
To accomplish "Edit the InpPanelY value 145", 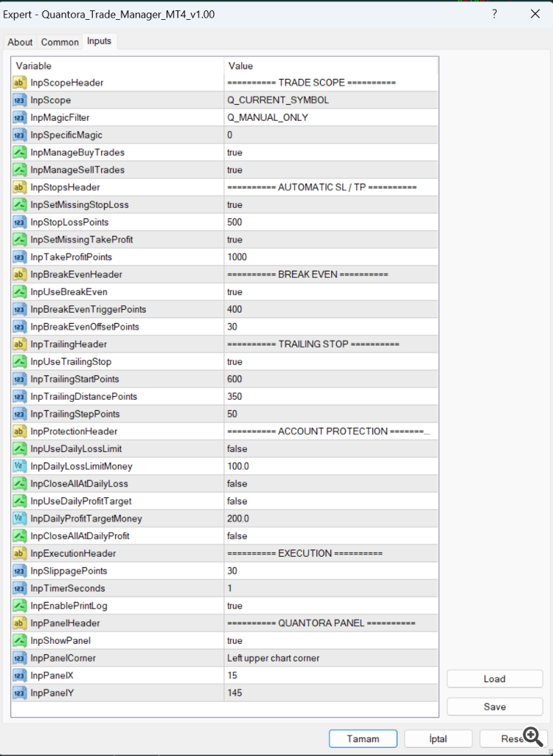I will pyautogui.click(x=331, y=693).
